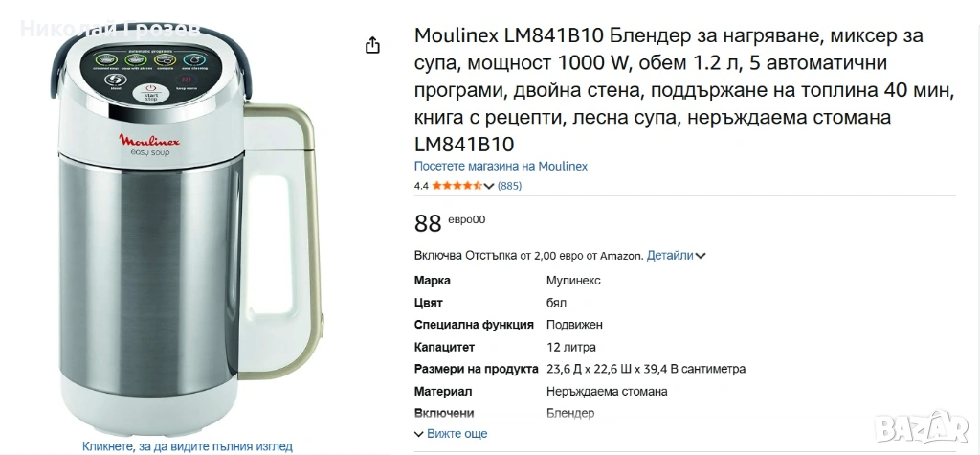Open the rating breakdown chevron beside stars
The image size is (980, 455).
pyautogui.click(x=490, y=186)
